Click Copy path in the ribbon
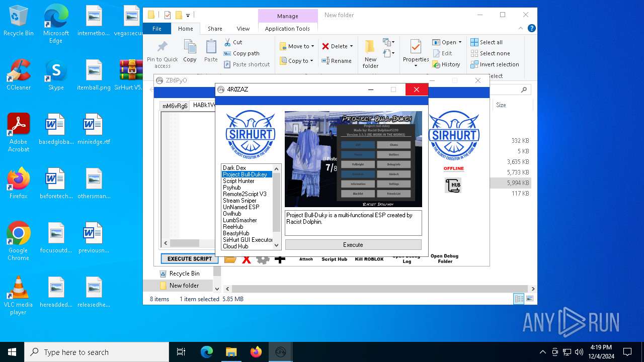 point(242,53)
